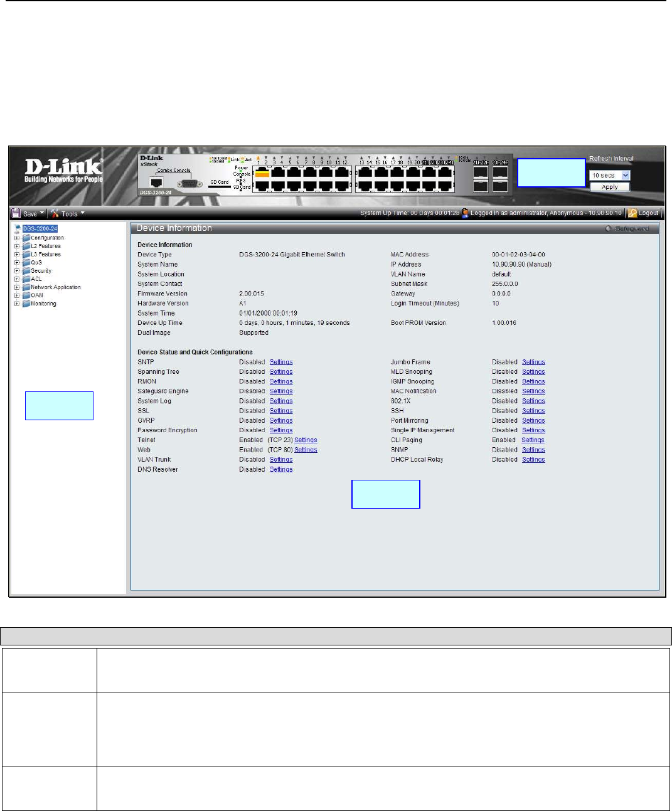672x811 pixels.
Task: Open the SNMP Settings link
Action: [533, 450]
